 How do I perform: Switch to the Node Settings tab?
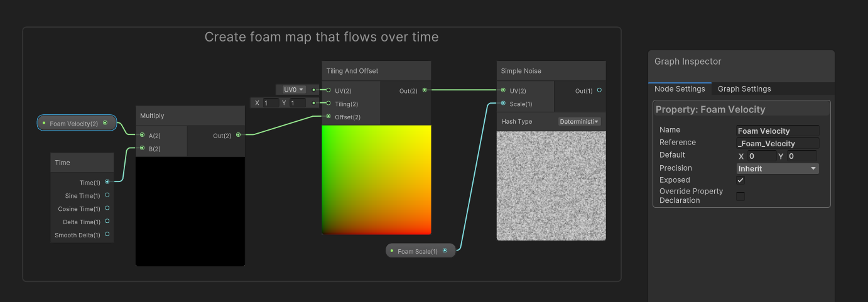[x=680, y=89]
